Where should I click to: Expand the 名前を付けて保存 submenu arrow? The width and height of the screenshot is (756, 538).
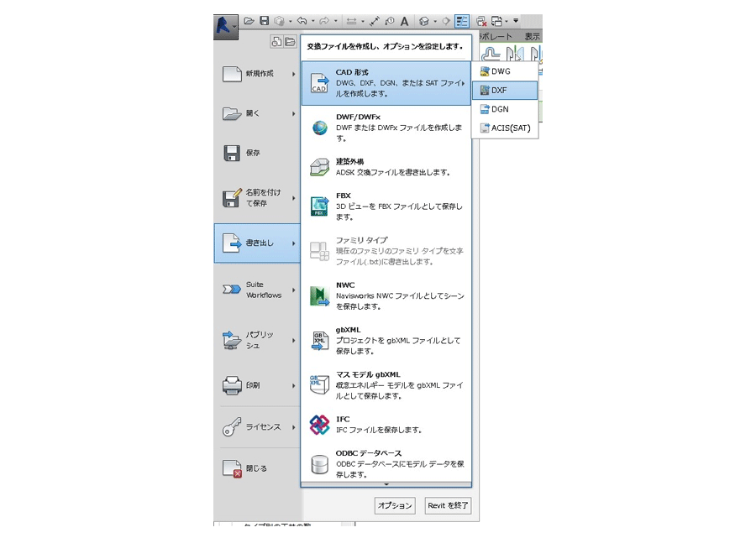(294, 198)
